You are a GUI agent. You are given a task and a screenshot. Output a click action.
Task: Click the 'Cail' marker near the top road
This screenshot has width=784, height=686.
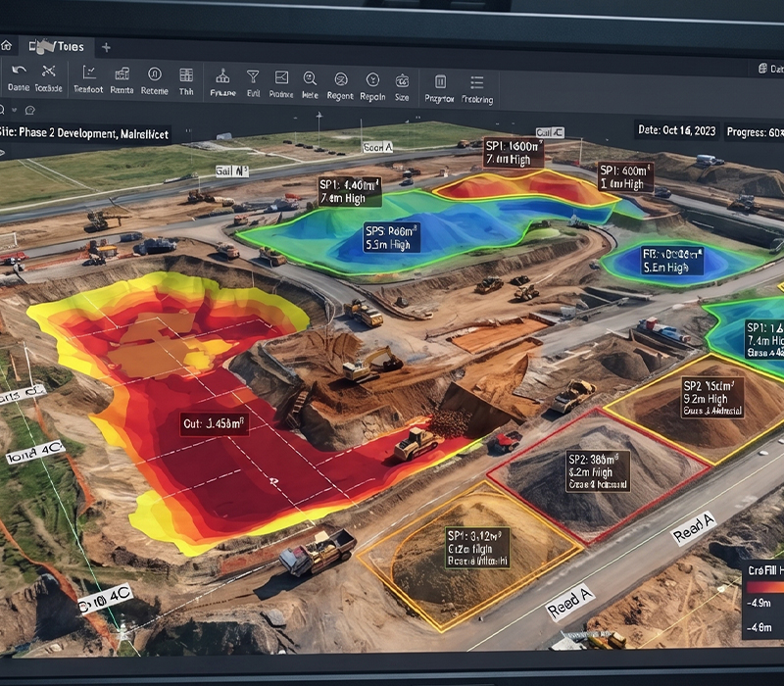550,132
